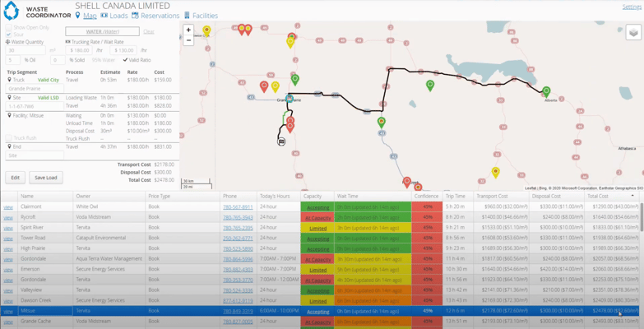The height and width of the screenshot is (329, 644).
Task: Click the Grande Prairie truck marker
Action: pos(290,98)
